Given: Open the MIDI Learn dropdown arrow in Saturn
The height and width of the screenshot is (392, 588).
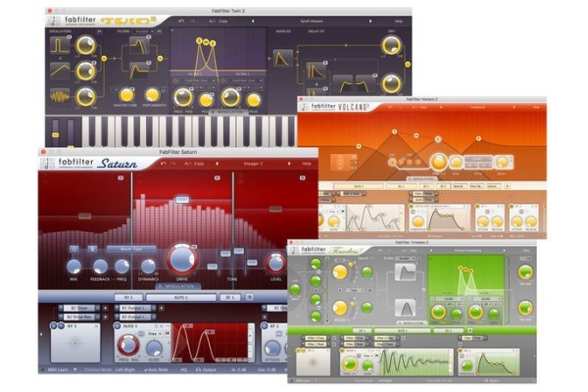Looking at the screenshot, I should 75,369.
